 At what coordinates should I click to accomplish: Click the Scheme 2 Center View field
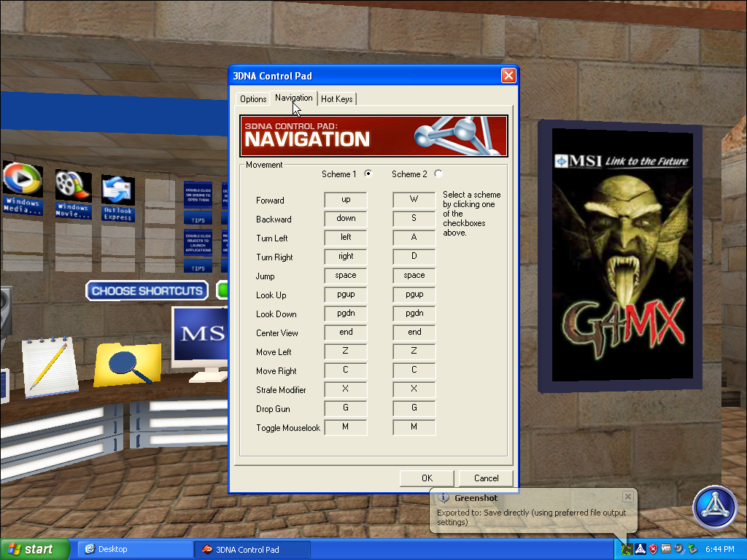point(414,332)
